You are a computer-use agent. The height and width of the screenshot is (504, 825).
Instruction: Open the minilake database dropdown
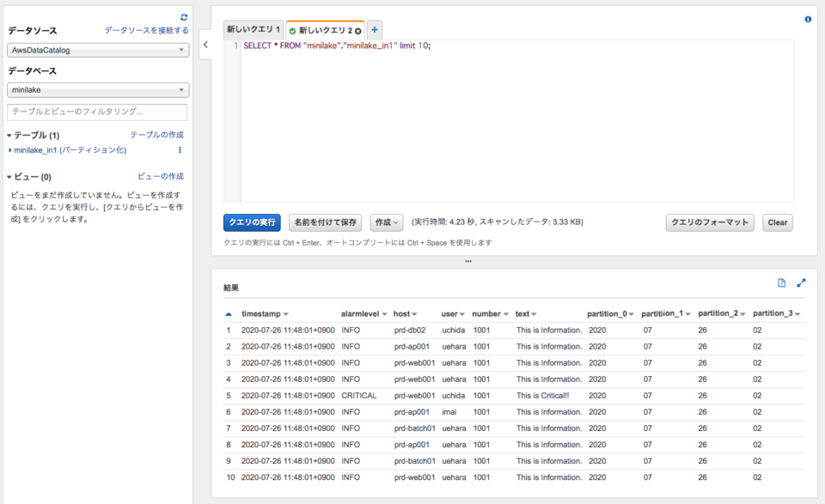click(98, 90)
